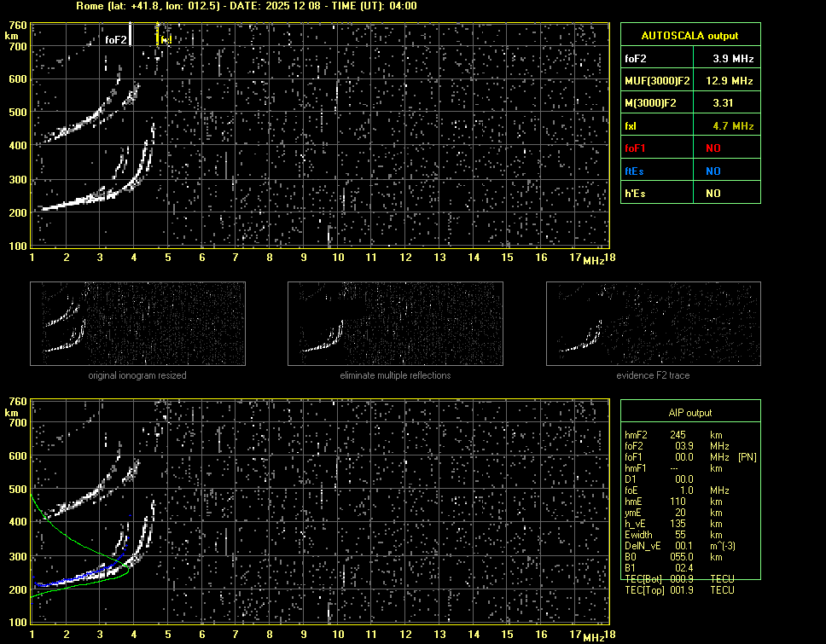Click the Rome date and time title text
The width and height of the screenshot is (826, 644).
247,6
